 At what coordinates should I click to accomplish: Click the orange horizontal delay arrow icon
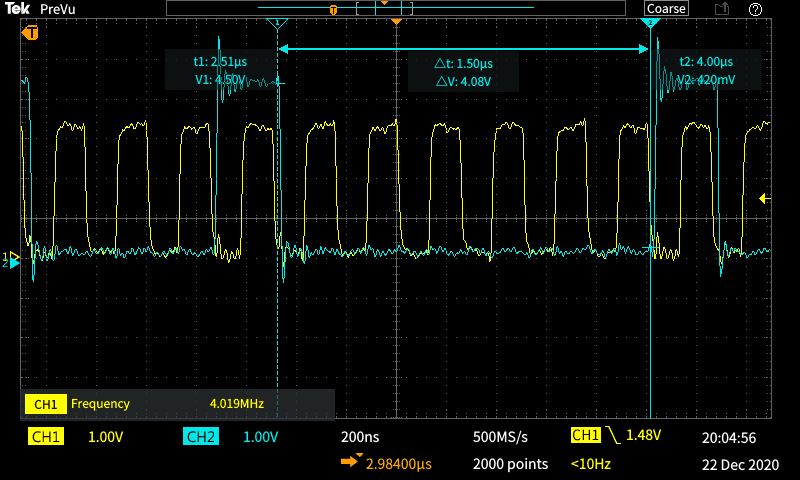point(352,463)
